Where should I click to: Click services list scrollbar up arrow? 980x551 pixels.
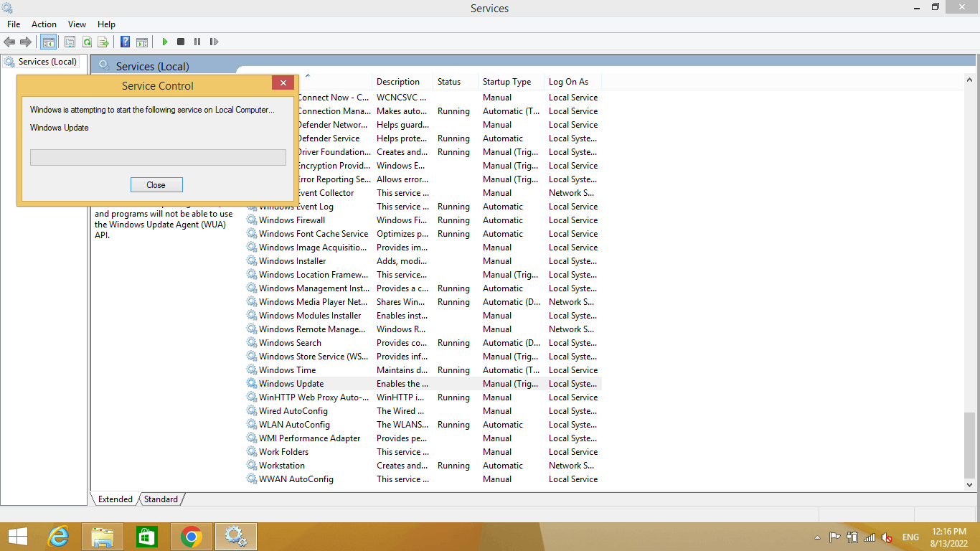(x=970, y=80)
